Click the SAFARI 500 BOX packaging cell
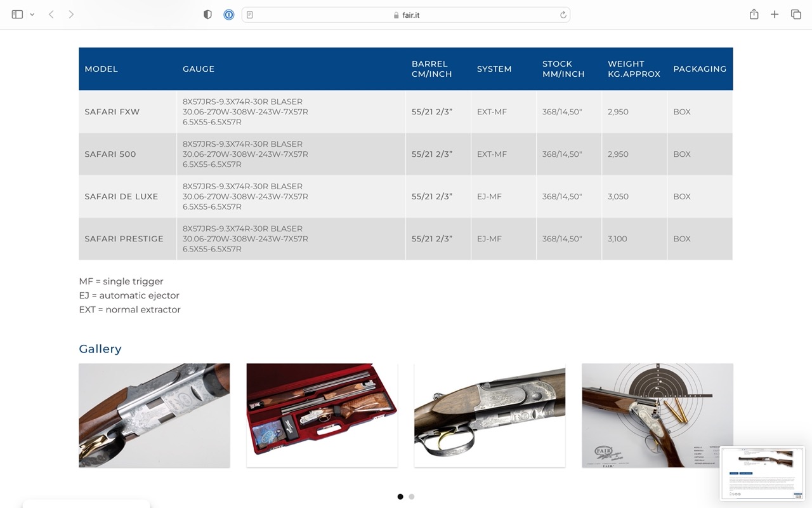Image resolution: width=812 pixels, height=508 pixels. [700, 154]
